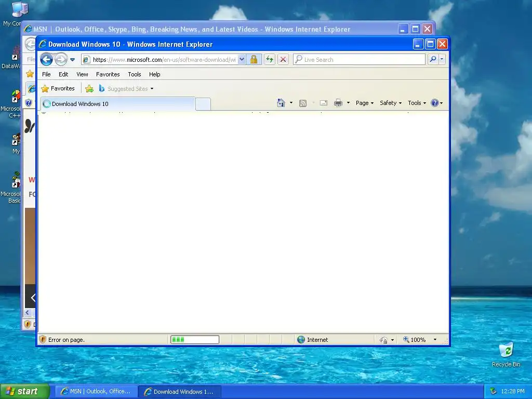Viewport: 532px width, 399px height.
Task: Click the Back button in the Download Windows 10 window
Action: 46,59
